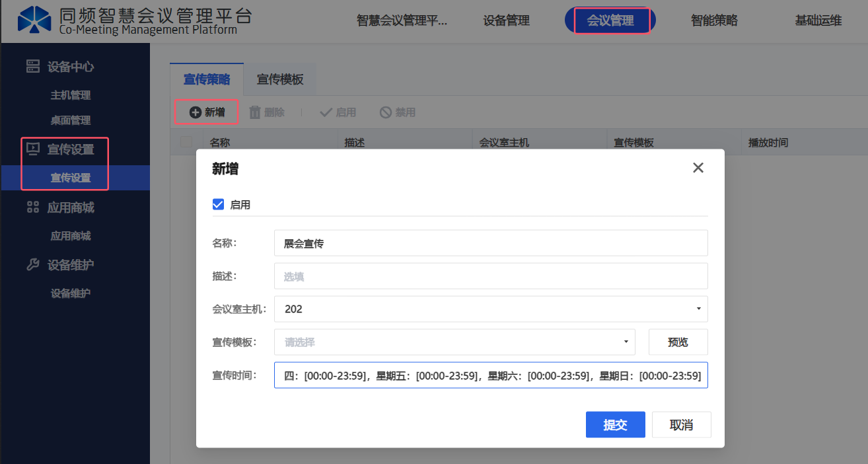868x464 pixels.
Task: Open the 会议室主机 dropdown showing 202
Action: click(490, 309)
